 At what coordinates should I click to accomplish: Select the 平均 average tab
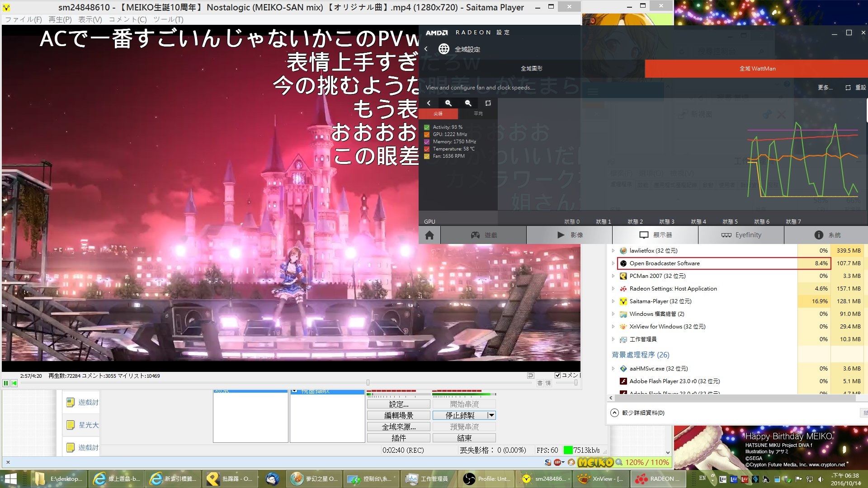click(x=478, y=113)
